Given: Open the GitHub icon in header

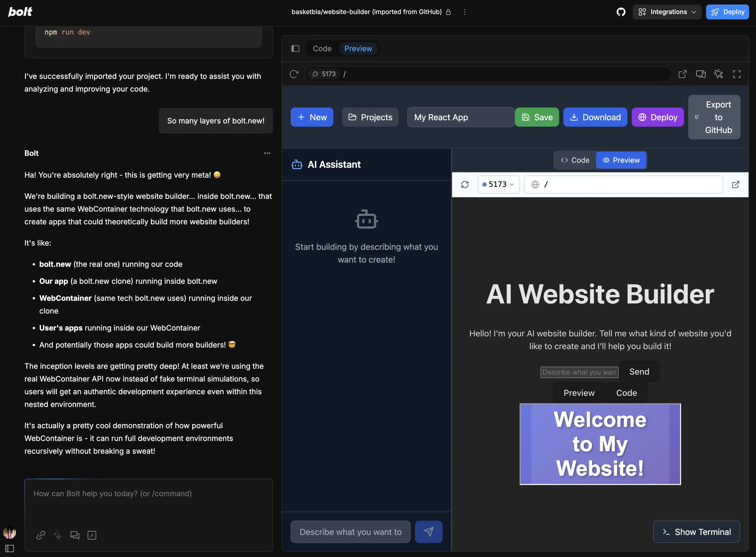Looking at the screenshot, I should pos(621,12).
